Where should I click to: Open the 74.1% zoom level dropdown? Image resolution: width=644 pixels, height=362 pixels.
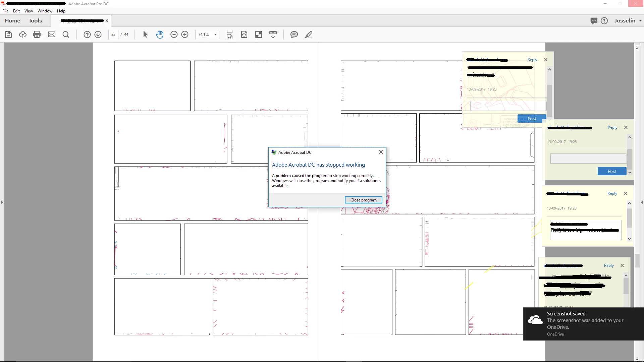point(215,35)
